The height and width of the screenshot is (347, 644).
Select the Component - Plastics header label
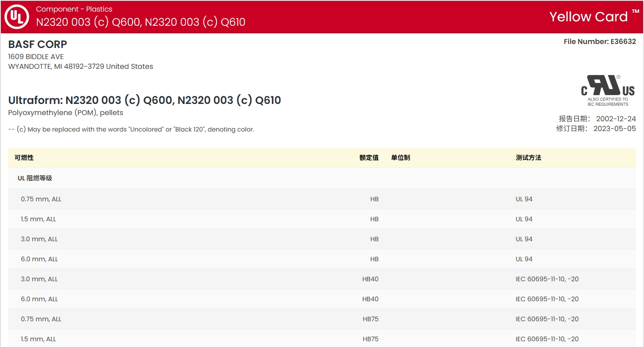click(x=74, y=9)
